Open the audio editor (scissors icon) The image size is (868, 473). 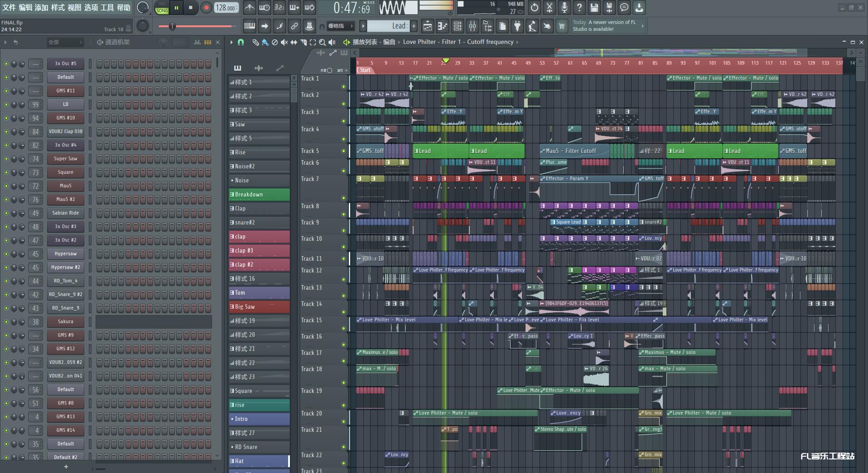(x=550, y=8)
